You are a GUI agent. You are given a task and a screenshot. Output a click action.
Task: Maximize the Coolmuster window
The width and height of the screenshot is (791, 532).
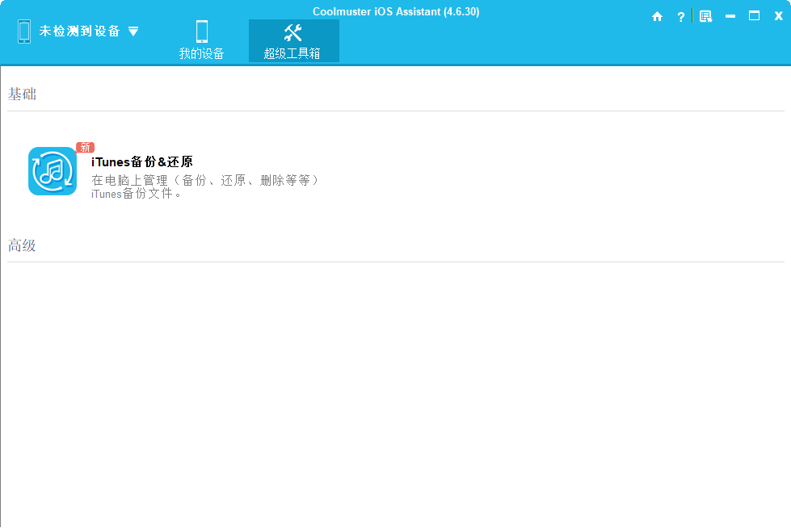click(754, 15)
